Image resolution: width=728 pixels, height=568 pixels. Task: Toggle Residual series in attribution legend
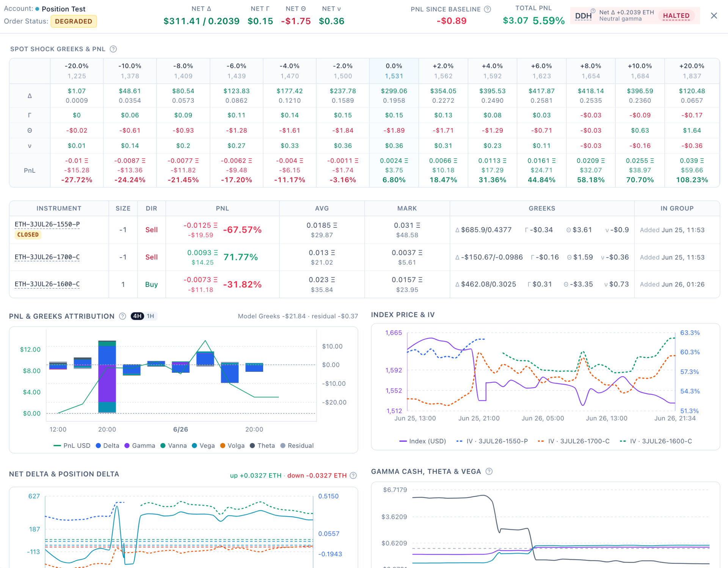pos(297,446)
